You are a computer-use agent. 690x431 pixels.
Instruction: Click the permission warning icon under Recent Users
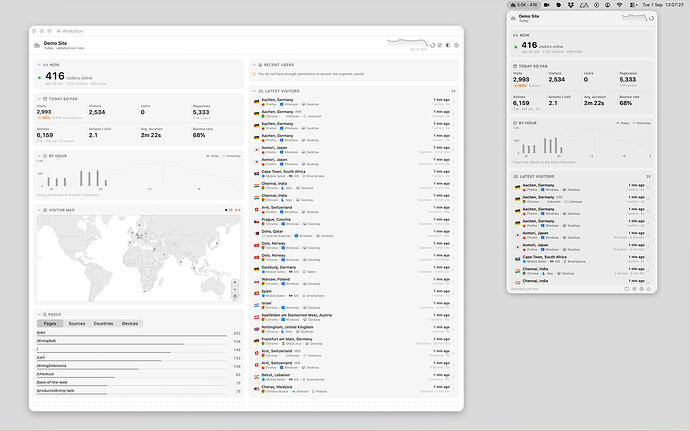[x=254, y=74]
